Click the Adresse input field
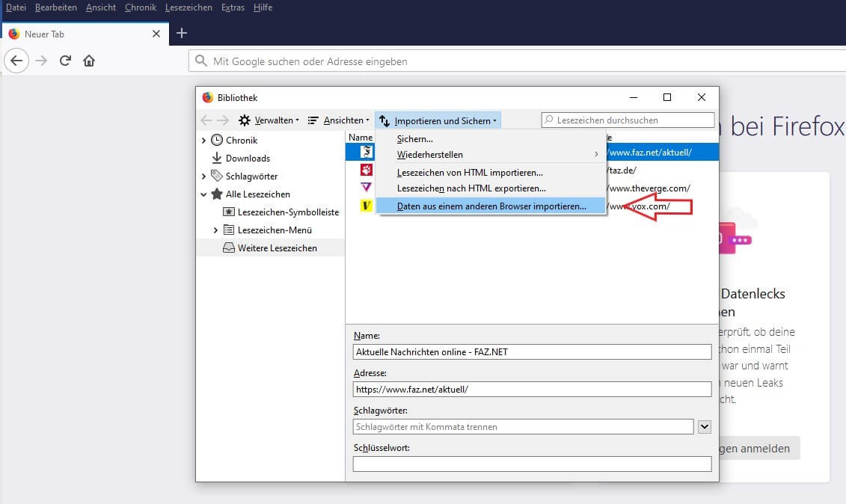The height and width of the screenshot is (504, 846). [x=532, y=389]
